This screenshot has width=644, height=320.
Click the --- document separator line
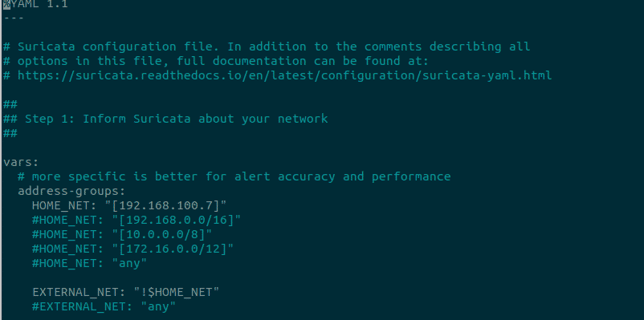14,18
